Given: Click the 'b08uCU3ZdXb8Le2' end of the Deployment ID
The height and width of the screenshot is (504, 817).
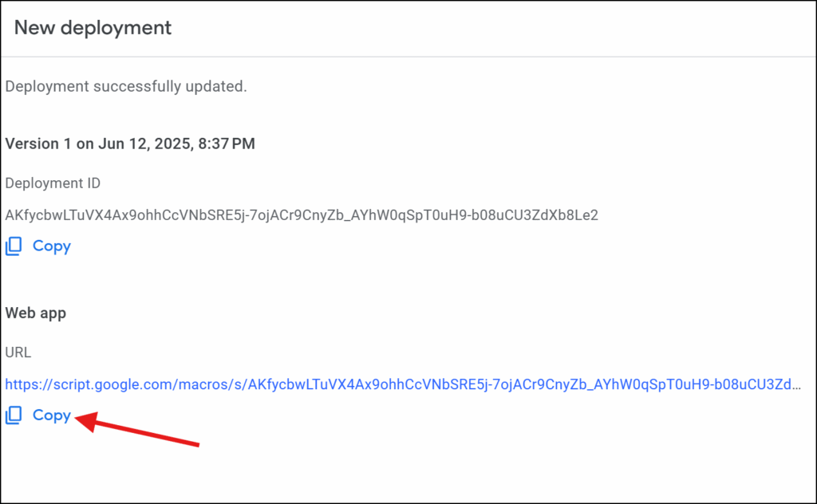Looking at the screenshot, I should coord(535,215).
